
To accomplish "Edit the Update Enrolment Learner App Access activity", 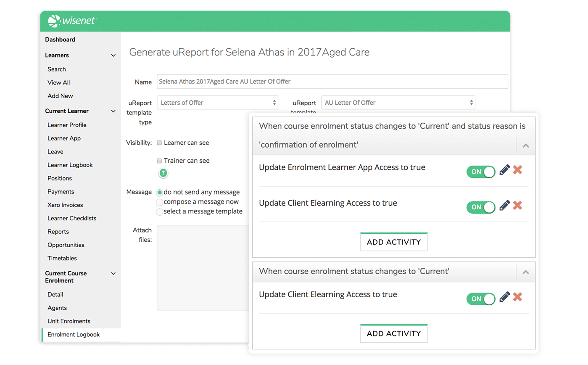I will tap(505, 170).
